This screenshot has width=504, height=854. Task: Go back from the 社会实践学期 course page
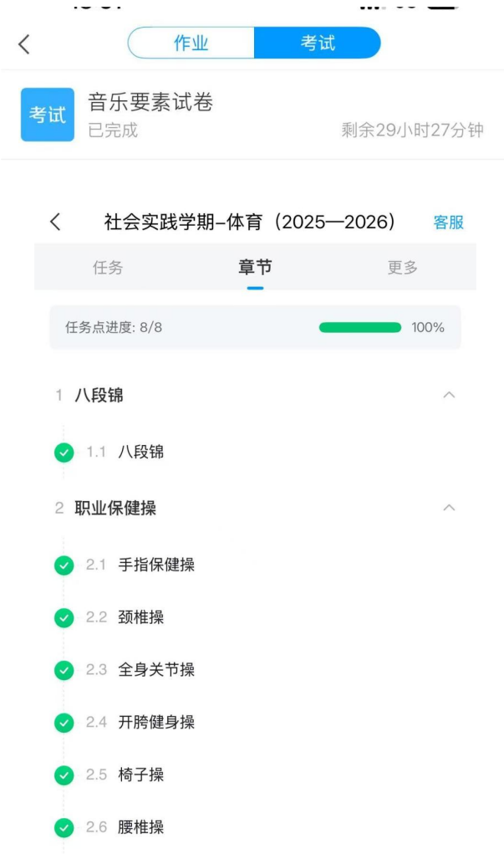55,222
